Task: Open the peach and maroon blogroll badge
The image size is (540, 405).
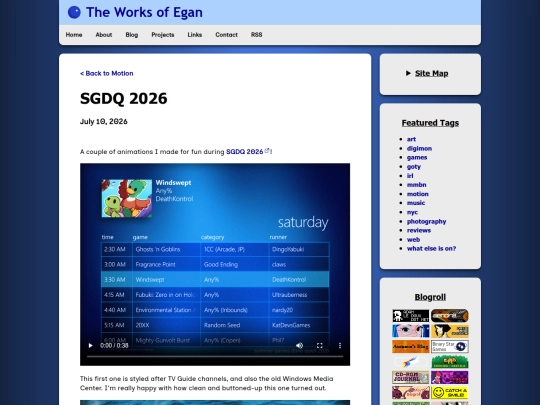Action: point(411,393)
